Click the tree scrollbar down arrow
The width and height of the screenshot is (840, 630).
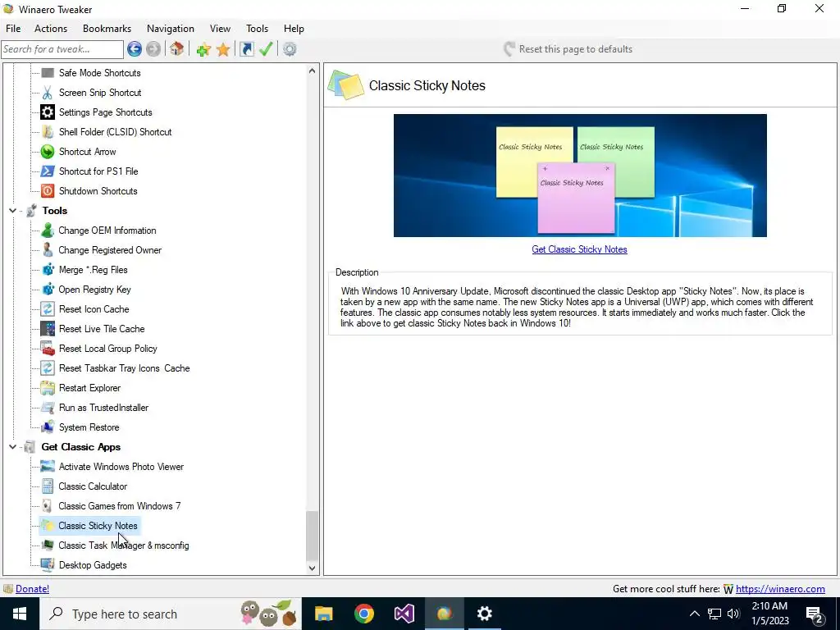[x=313, y=568]
